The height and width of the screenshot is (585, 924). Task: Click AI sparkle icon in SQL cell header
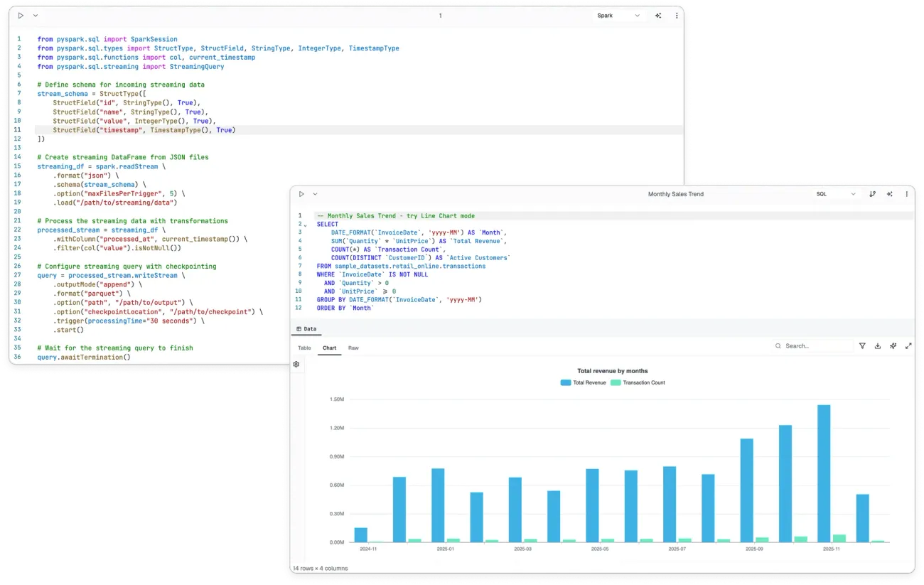890,194
